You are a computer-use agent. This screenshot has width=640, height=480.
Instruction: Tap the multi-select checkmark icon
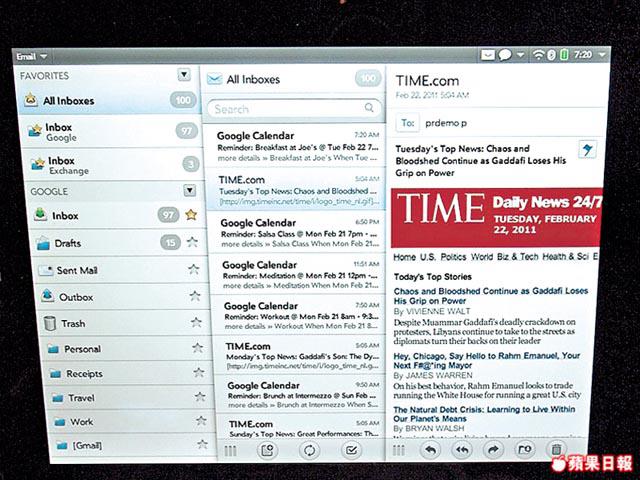pyautogui.click(x=351, y=450)
